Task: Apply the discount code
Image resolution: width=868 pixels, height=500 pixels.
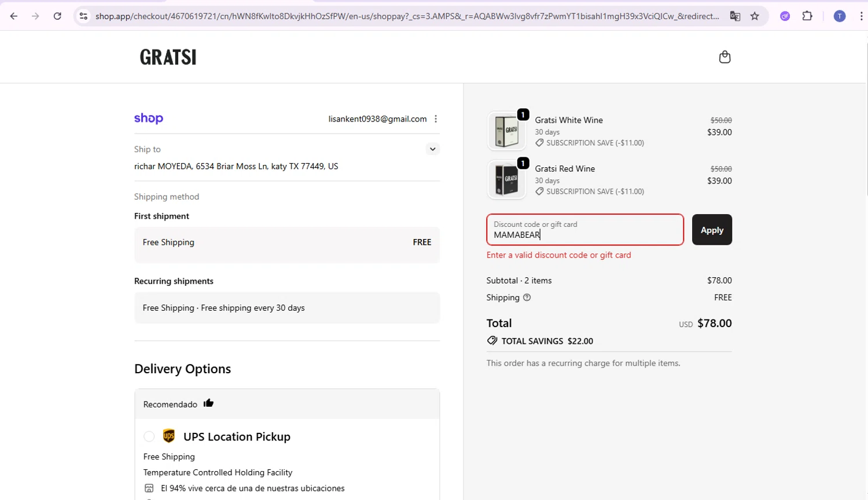Action: pyautogui.click(x=712, y=230)
